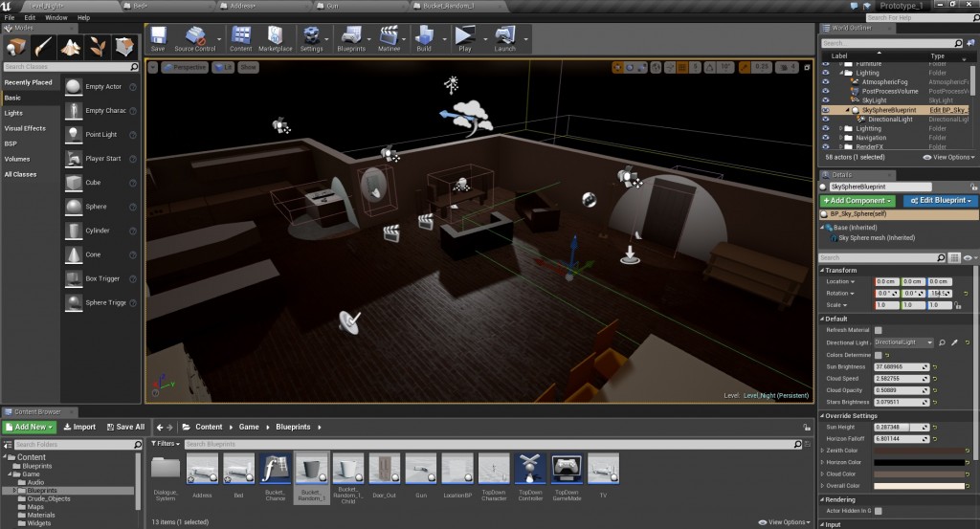980x529 pixels.
Task: Select the Empty Actor placement icon
Action: [74, 87]
